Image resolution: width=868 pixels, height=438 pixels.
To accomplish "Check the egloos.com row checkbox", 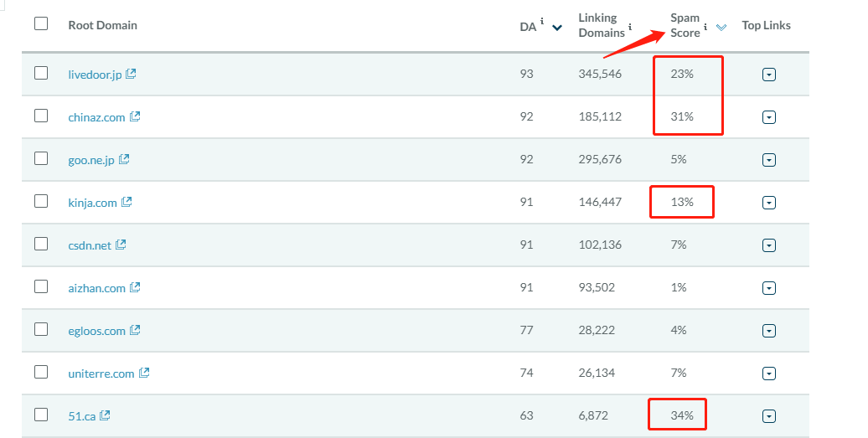I will [x=41, y=329].
